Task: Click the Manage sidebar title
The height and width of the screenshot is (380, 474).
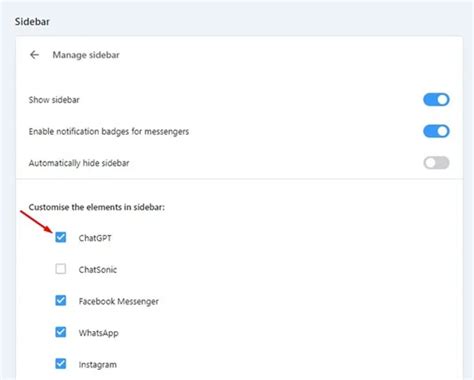Action: pyautogui.click(x=86, y=55)
